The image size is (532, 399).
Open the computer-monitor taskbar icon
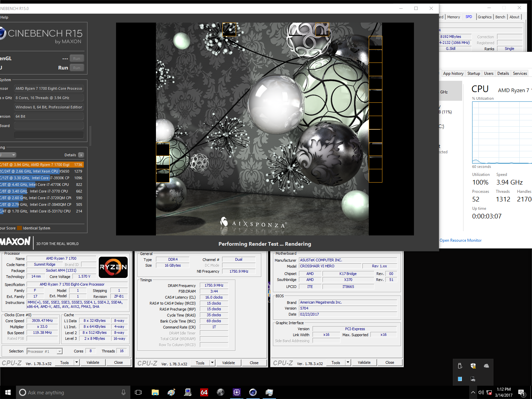pyautogui.click(x=188, y=392)
